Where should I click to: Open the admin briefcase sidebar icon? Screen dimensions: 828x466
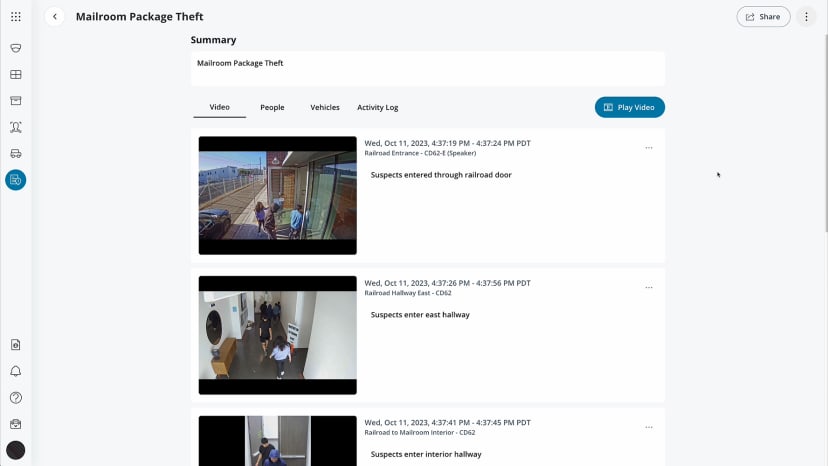click(16, 424)
